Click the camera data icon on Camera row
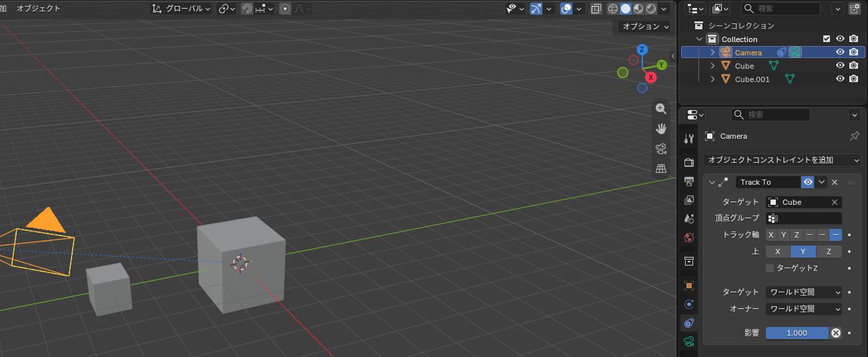This screenshot has width=868, height=357. tap(795, 52)
